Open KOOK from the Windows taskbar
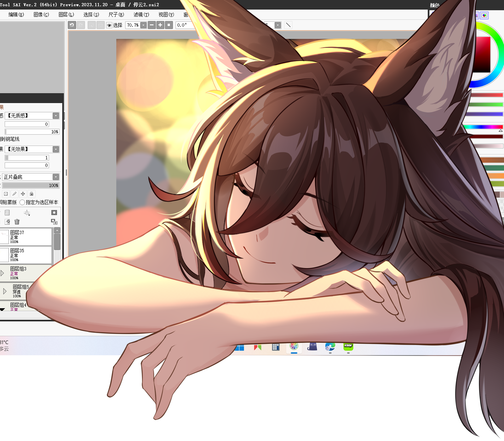Screen dimensions: 504x441 [348, 346]
